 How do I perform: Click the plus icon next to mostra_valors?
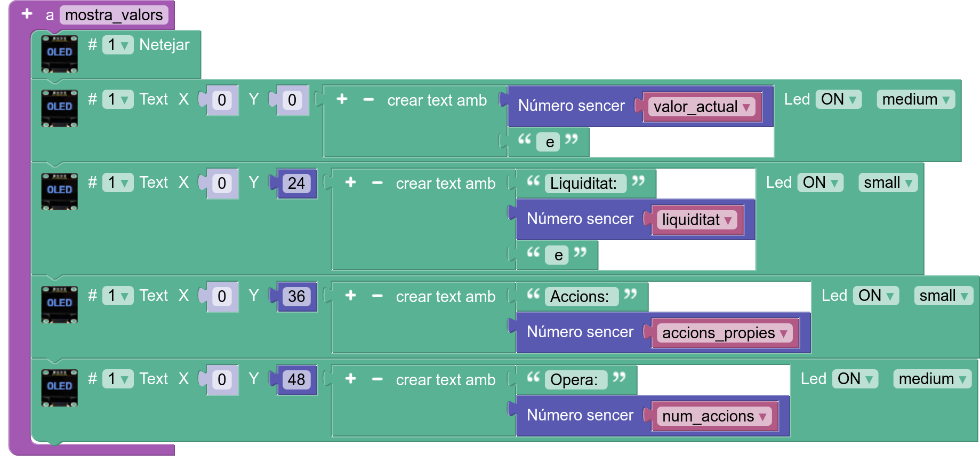pyautogui.click(x=27, y=14)
